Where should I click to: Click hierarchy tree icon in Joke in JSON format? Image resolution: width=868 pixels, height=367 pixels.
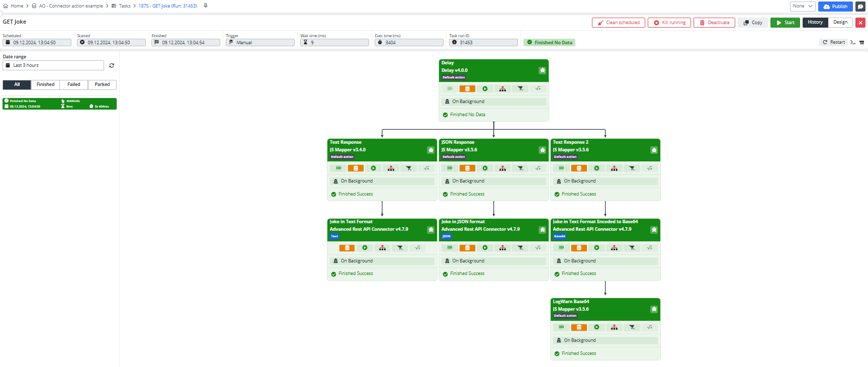[x=502, y=248]
